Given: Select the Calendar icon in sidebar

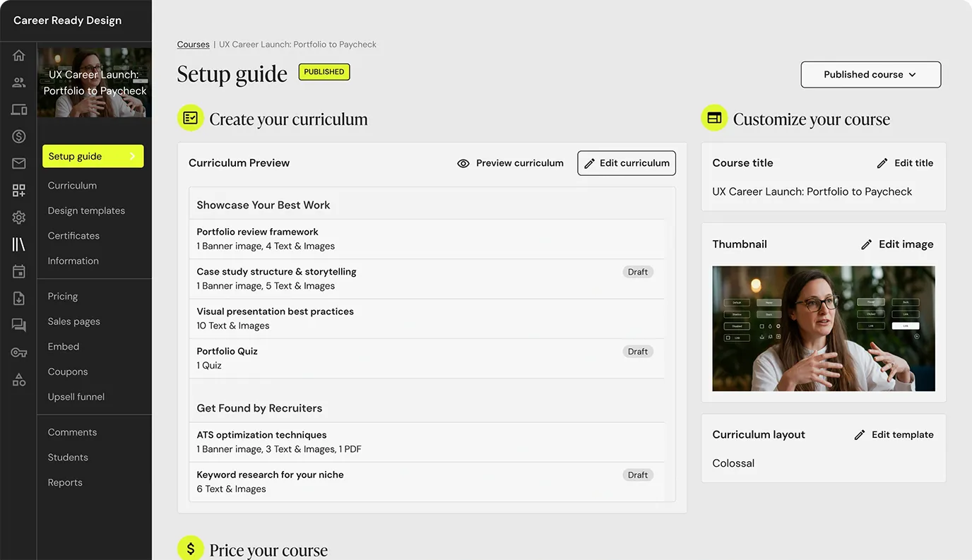Looking at the screenshot, I should [18, 270].
